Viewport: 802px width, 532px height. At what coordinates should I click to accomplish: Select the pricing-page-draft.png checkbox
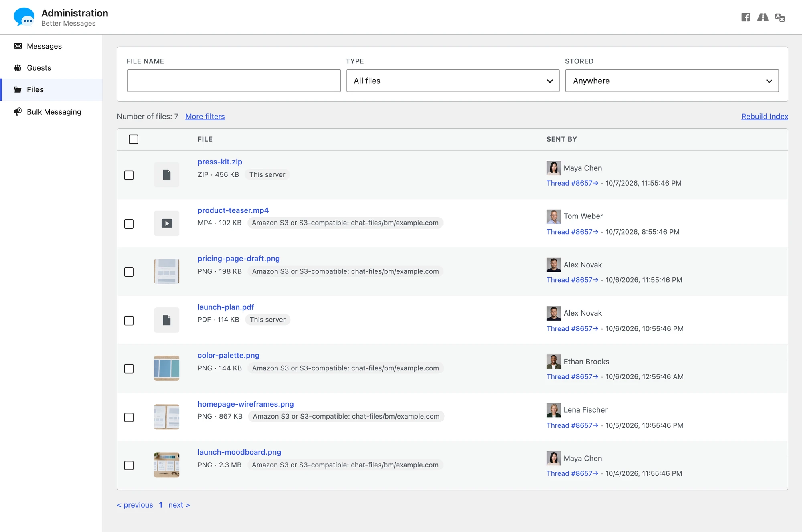coord(129,272)
